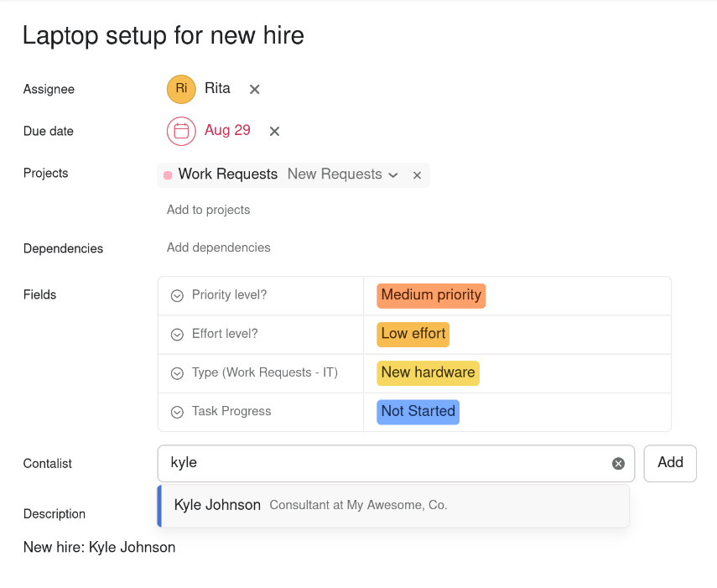Click the Effort level field icon
Image resolution: width=717 pixels, height=588 pixels.
pos(177,334)
